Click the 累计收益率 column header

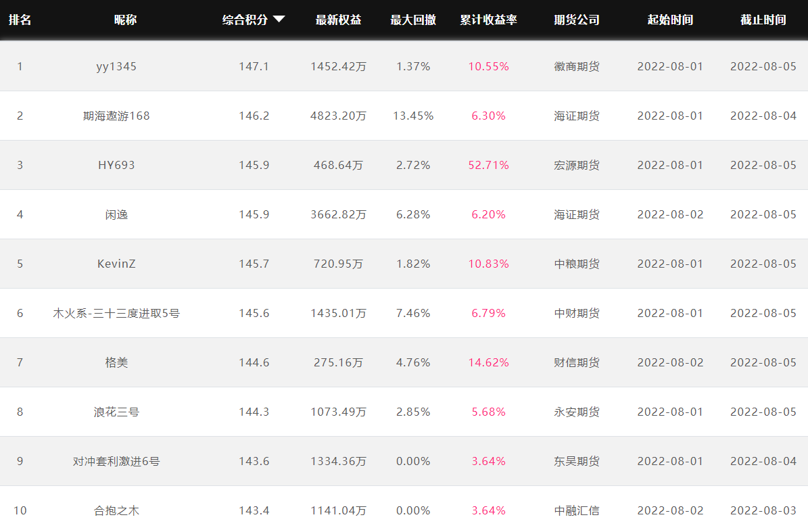tap(488, 20)
